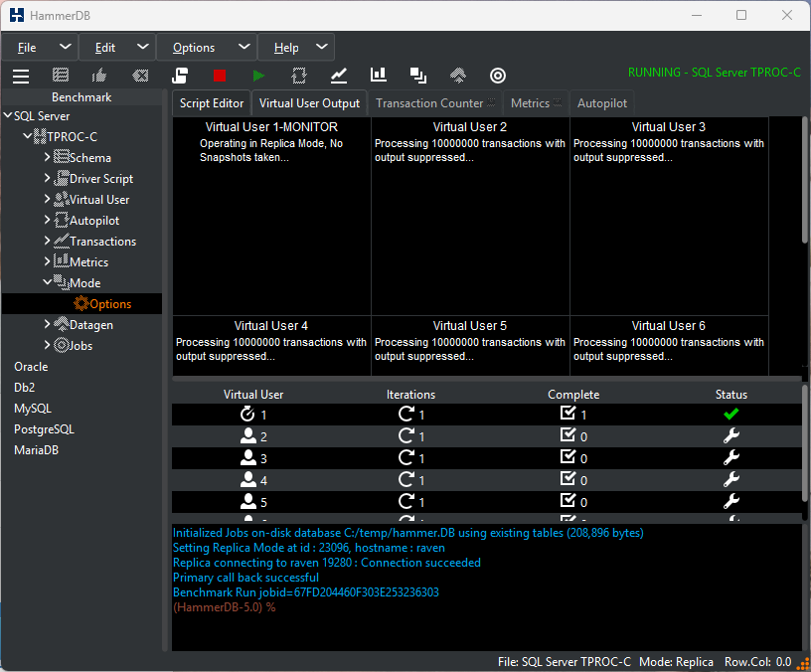Click the green run arrow in the toolbar

(258, 76)
